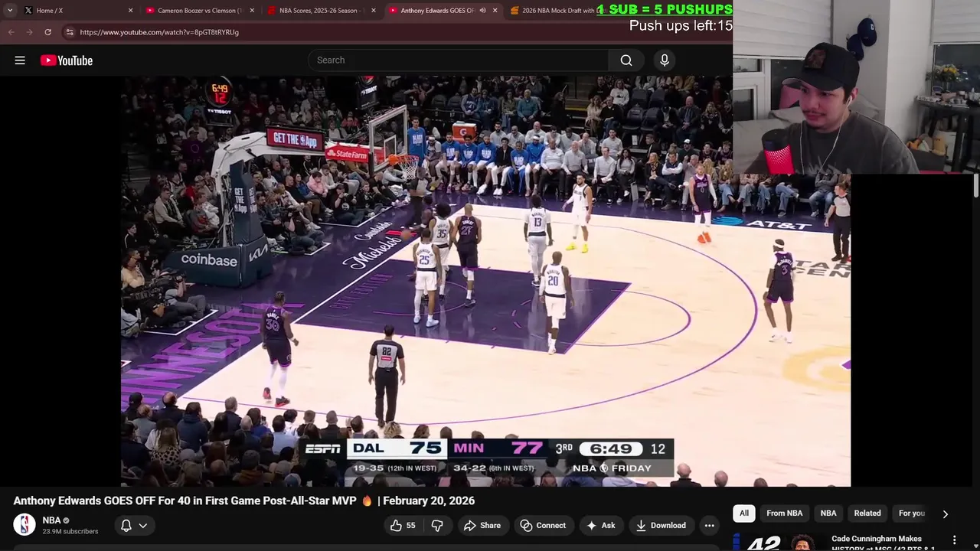980x551 pixels.
Task: Select the Related filter chip
Action: click(x=867, y=514)
